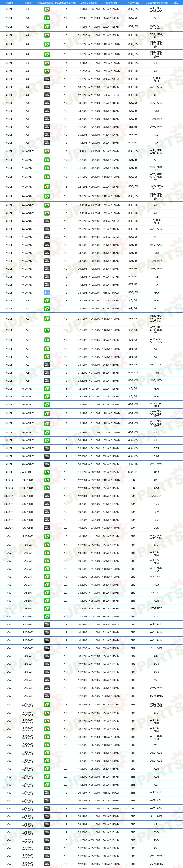Select the AHU engine code in Hy row
Viewport: 183px width, 868px height.
coord(156,292)
